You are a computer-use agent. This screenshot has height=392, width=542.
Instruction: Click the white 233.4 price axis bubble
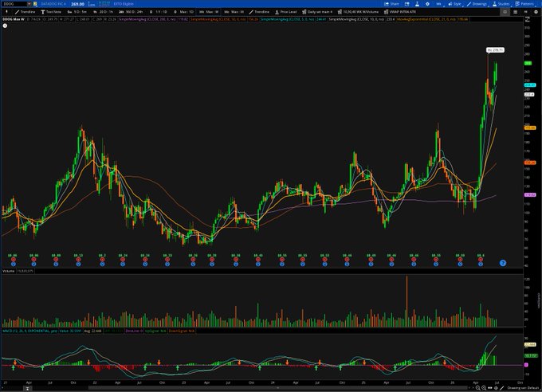click(529, 94)
